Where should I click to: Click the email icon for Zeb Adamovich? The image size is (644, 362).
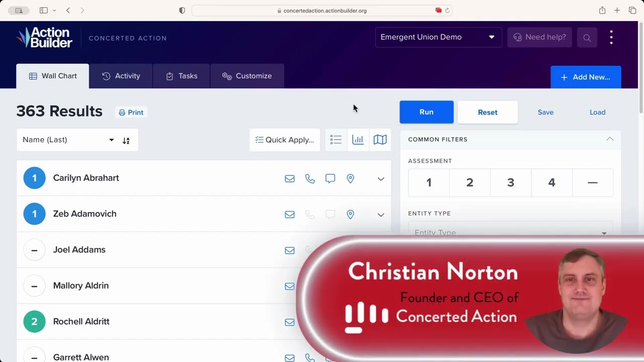(290, 215)
